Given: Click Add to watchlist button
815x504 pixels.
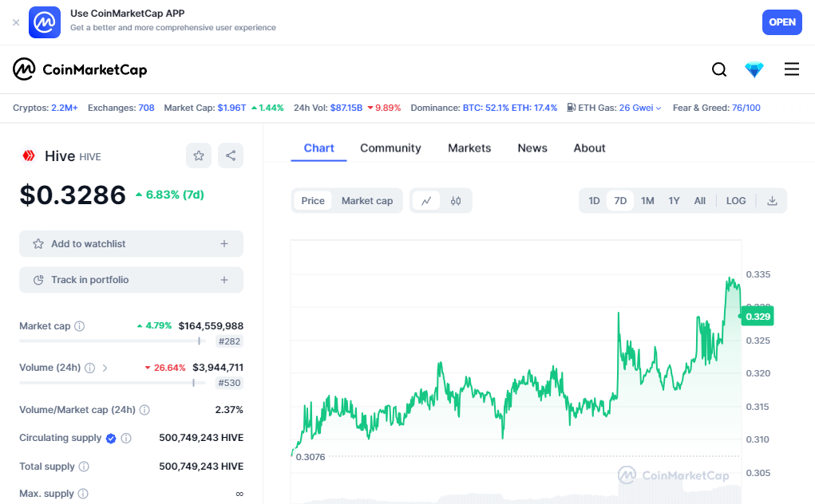Looking at the screenshot, I should pos(131,244).
